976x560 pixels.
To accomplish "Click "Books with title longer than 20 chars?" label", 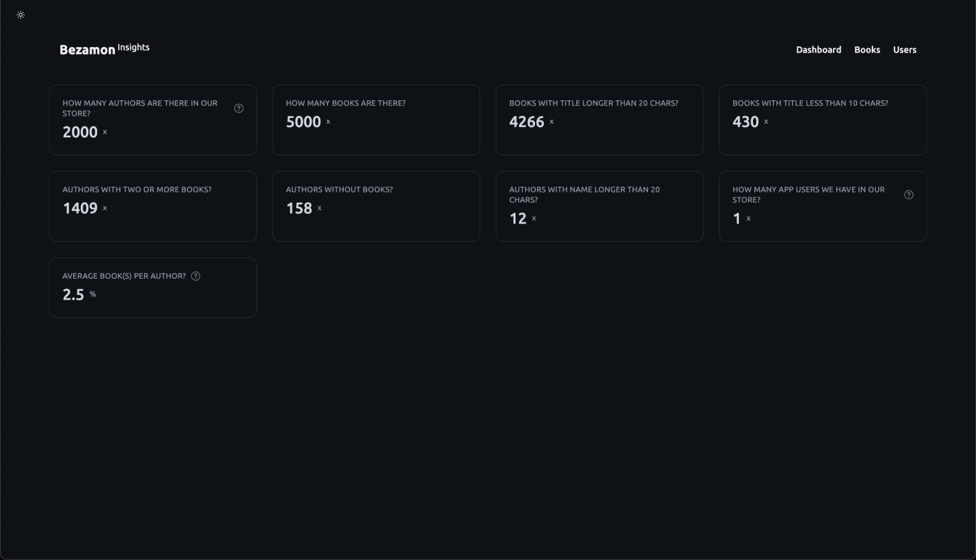I will pos(593,103).
